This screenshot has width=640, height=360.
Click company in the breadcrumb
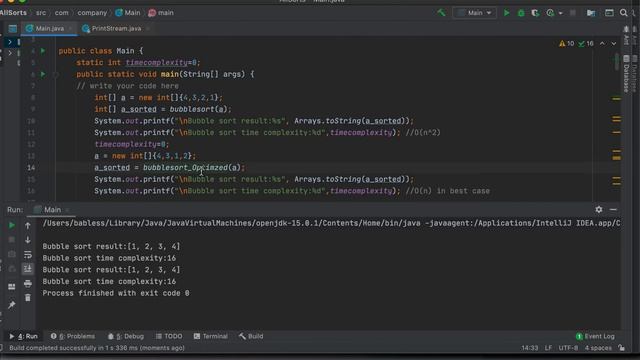(92, 13)
